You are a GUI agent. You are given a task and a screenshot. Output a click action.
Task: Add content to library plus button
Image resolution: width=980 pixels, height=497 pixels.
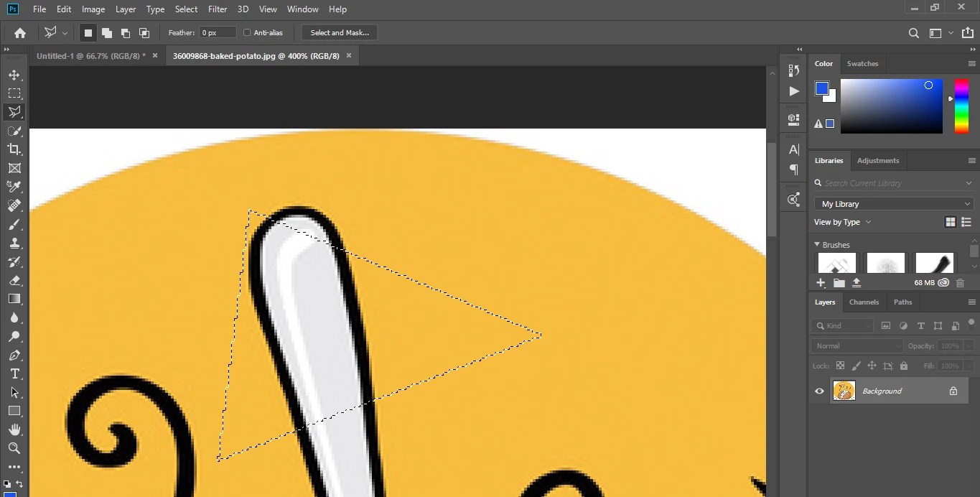click(x=821, y=283)
